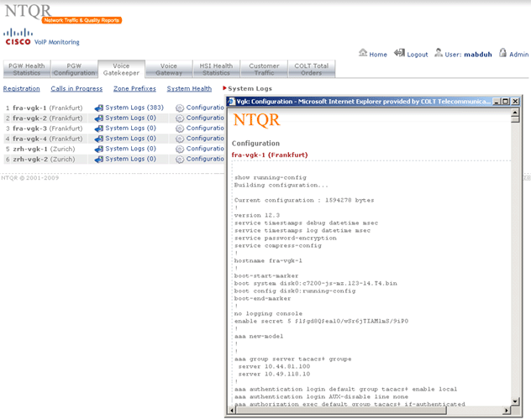
Task: Open the Calls in Progress link
Action: 76,88
